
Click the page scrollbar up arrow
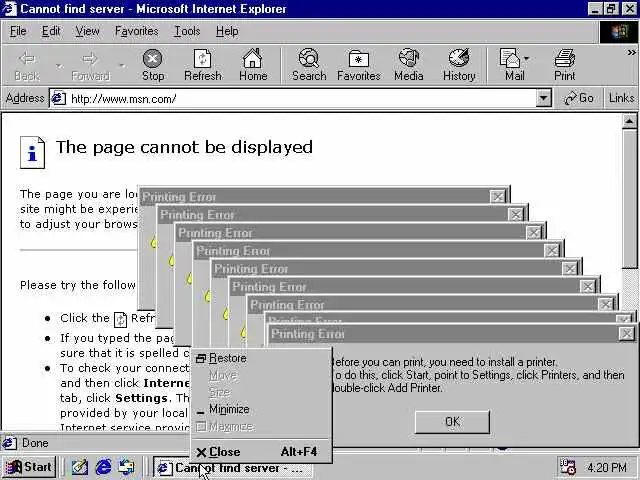click(x=630, y=121)
